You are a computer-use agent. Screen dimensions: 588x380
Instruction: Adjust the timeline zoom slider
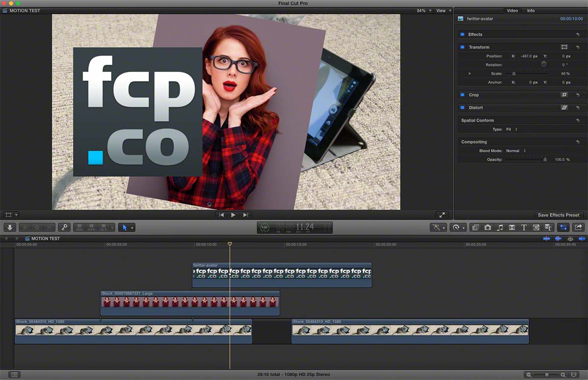click(x=547, y=375)
